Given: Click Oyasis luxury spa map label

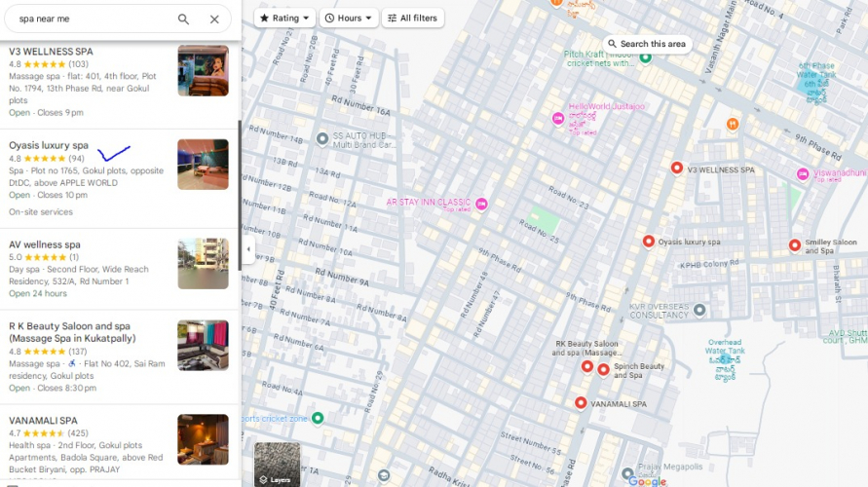Looking at the screenshot, I should pyautogui.click(x=689, y=242).
